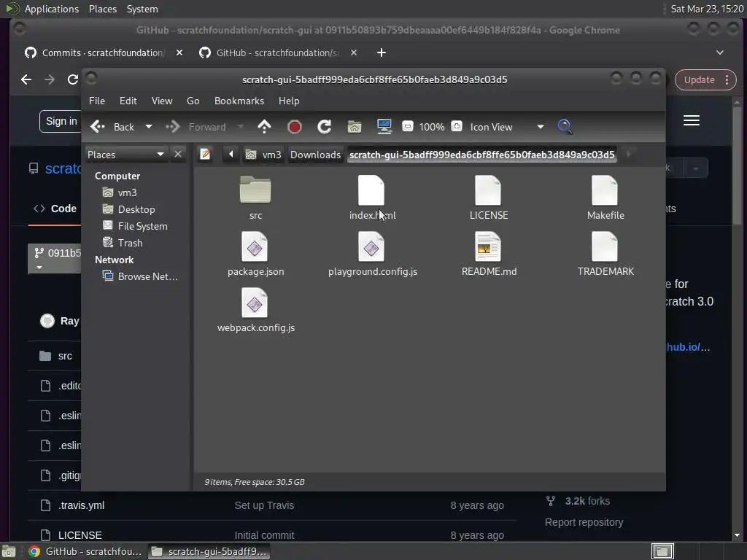Click the Chrome page vertical scrollbar
This screenshot has width=747, height=560.
(737, 166)
